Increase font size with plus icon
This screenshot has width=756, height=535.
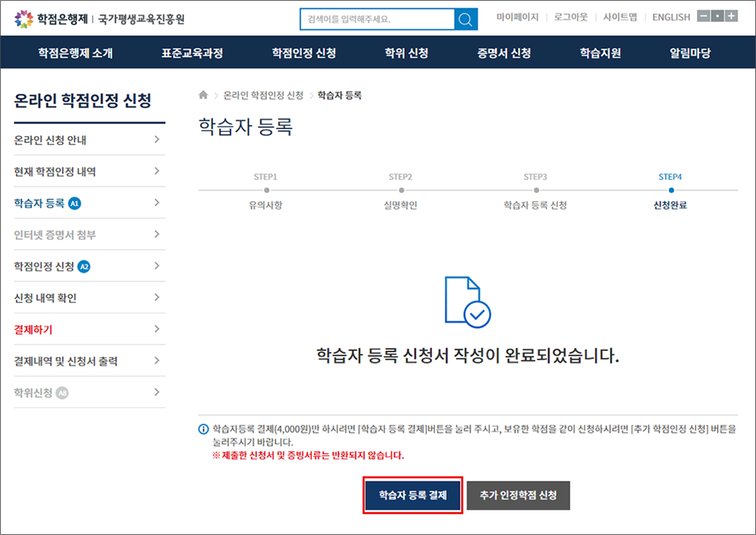[731, 16]
